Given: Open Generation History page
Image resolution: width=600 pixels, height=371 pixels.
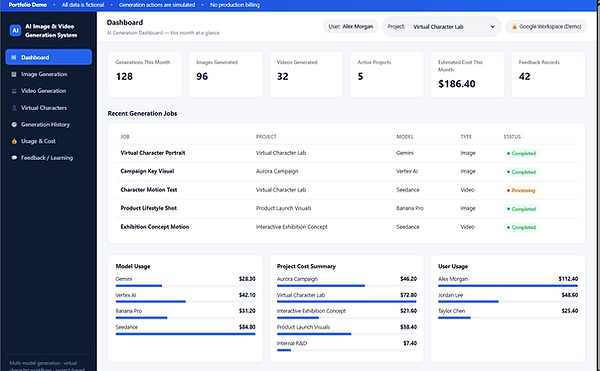Looking at the screenshot, I should pos(49,125).
